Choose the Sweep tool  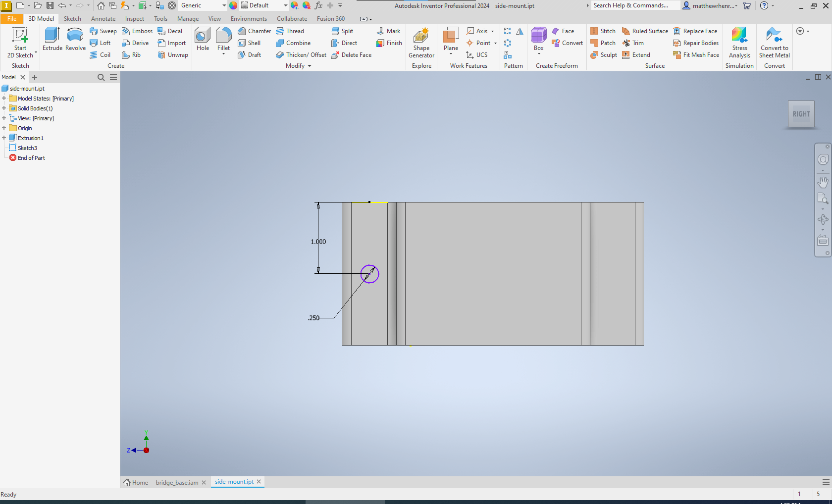click(103, 31)
